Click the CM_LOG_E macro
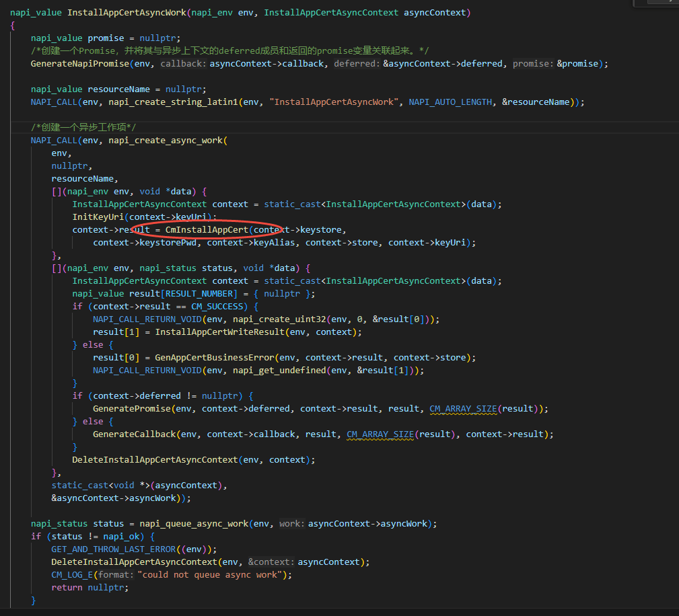This screenshot has height=616, width=679. [x=72, y=575]
